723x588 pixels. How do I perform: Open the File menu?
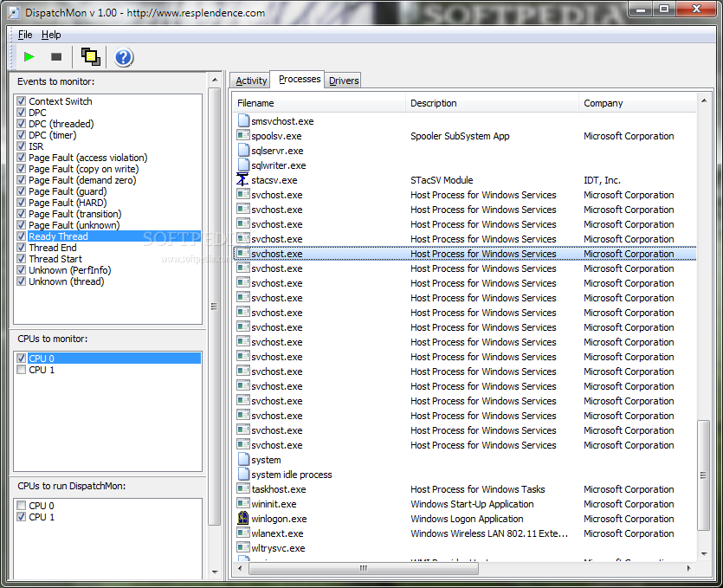(x=25, y=35)
